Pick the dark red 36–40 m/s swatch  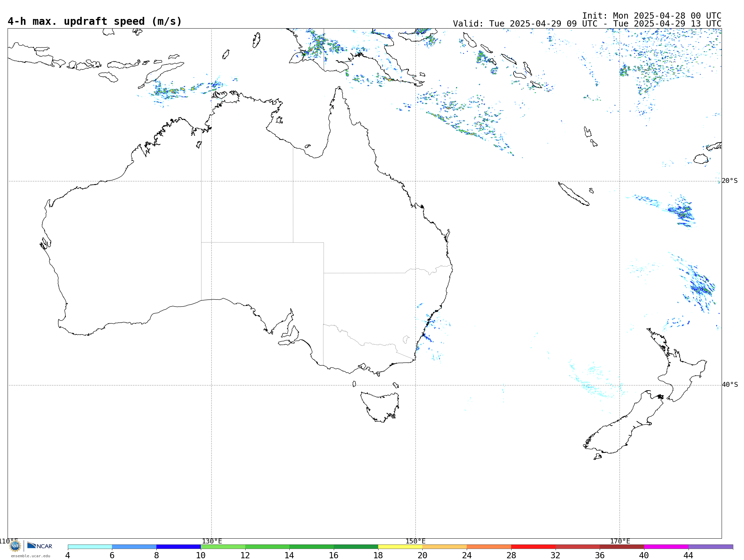click(622, 547)
